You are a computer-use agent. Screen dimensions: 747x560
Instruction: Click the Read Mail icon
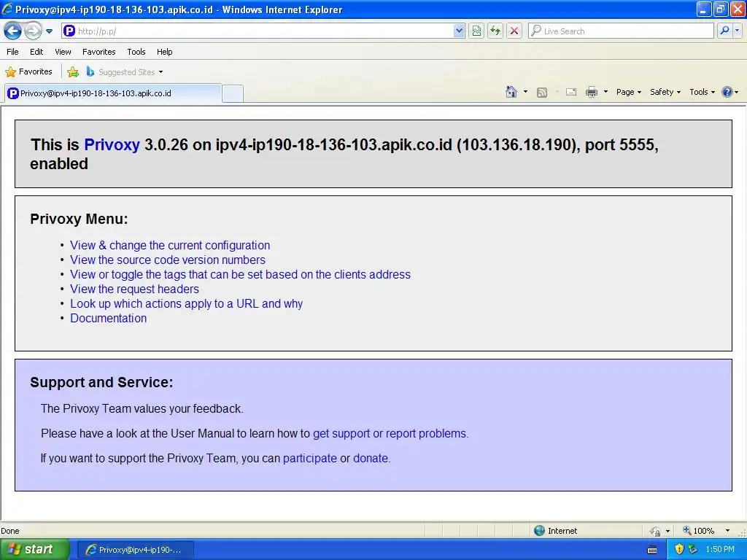[571, 92]
